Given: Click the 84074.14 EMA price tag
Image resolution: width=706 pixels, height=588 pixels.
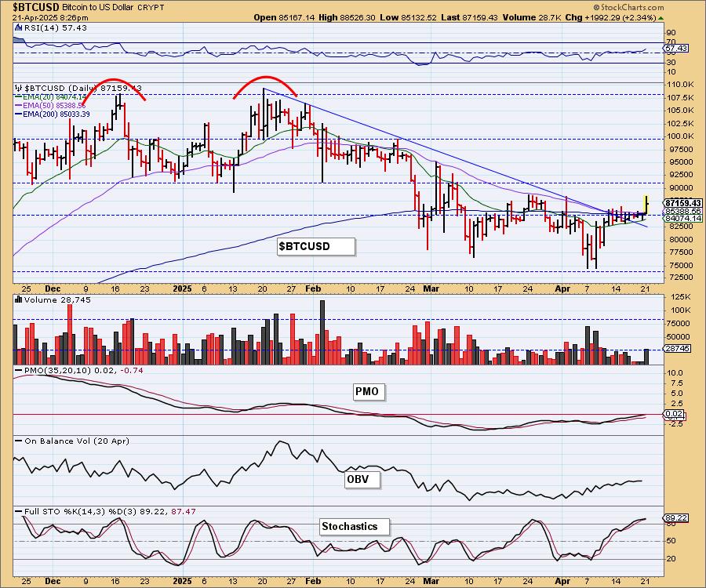Looking at the screenshot, I should point(683,218).
